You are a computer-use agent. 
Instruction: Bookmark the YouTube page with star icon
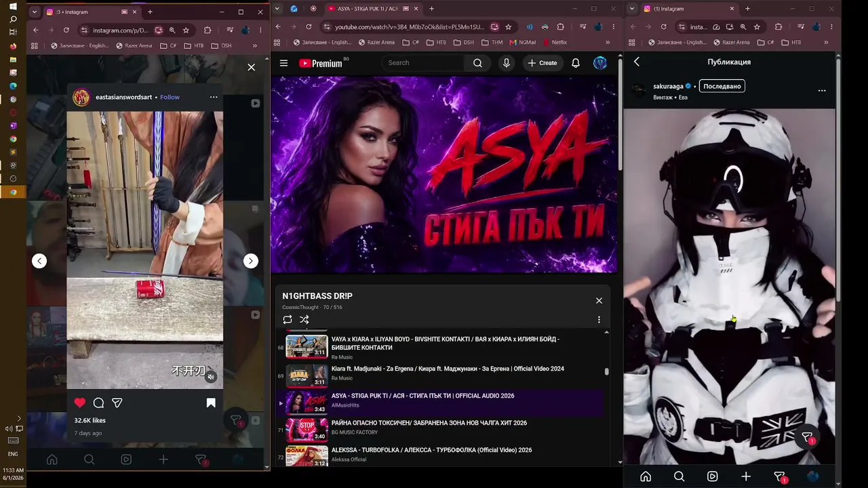(509, 26)
